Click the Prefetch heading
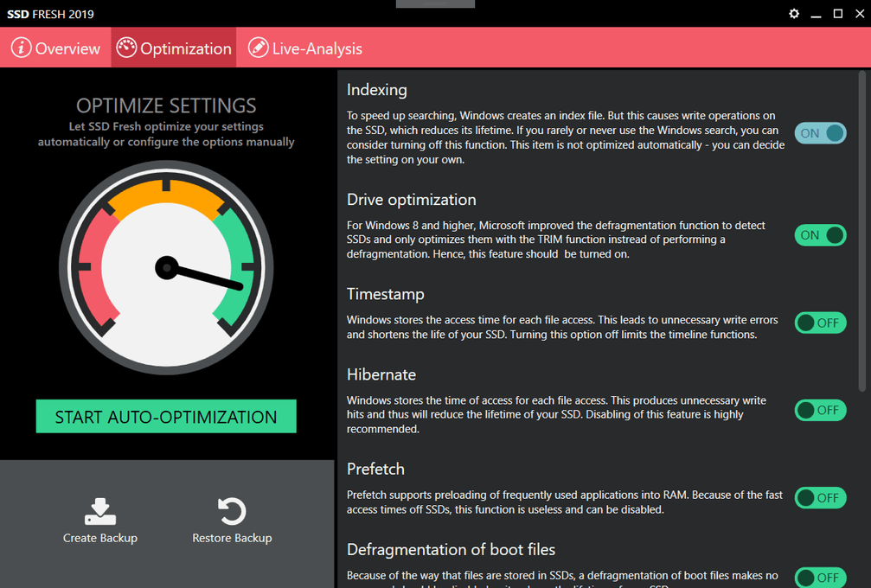The width and height of the screenshot is (871, 588). click(x=375, y=470)
